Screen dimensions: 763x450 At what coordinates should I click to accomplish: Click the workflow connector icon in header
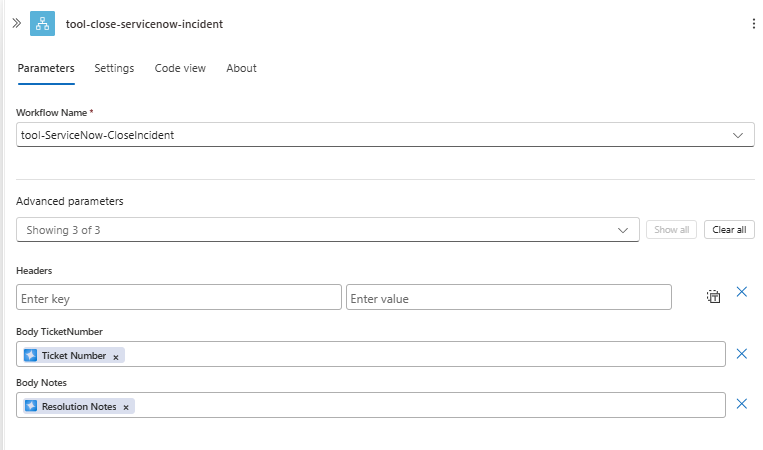click(x=43, y=24)
